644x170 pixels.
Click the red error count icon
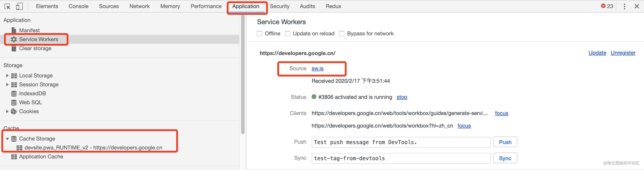603,6
